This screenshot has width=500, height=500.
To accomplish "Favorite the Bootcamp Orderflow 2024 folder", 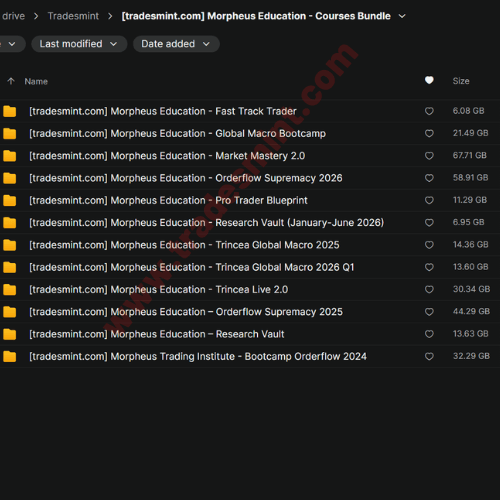I will (429, 356).
